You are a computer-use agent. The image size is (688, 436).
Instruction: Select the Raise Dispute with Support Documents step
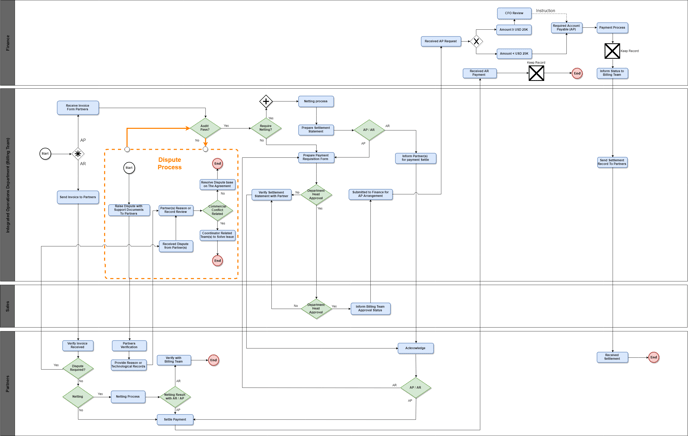point(129,210)
